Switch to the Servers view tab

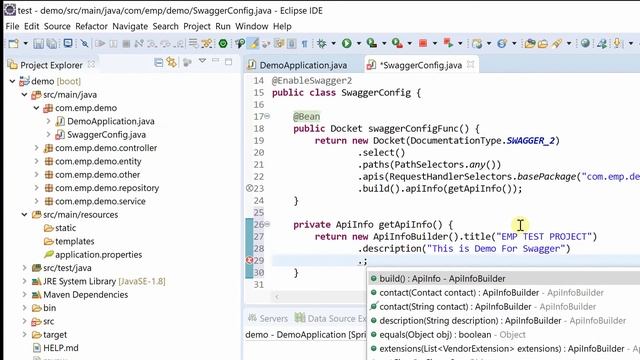[268, 318]
